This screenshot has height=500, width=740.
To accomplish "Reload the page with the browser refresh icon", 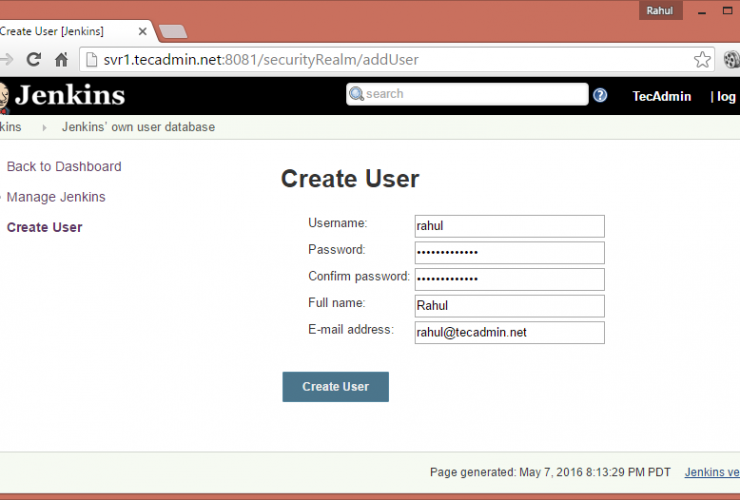I will [x=33, y=60].
